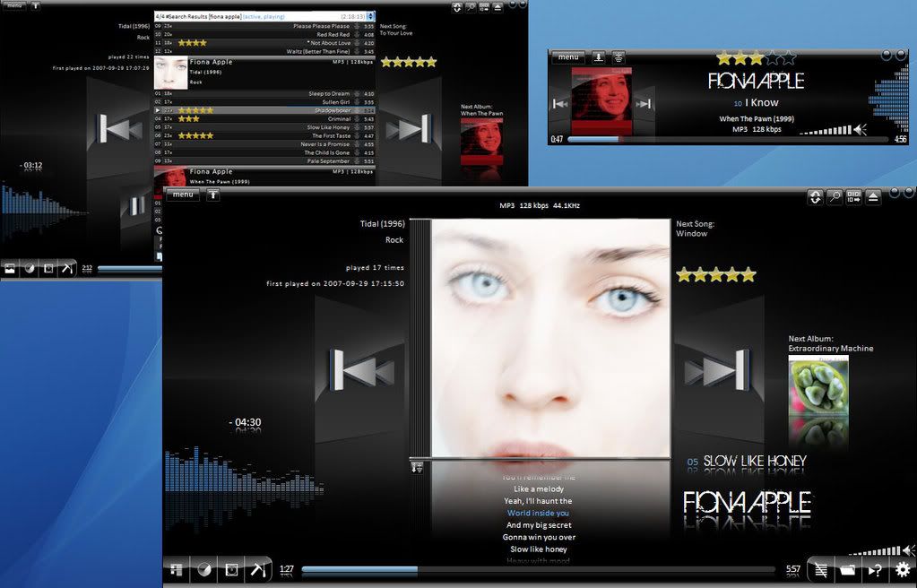917x588 pixels.
Task: Click the ID tag icon in front window
Action: pyautogui.click(x=854, y=197)
